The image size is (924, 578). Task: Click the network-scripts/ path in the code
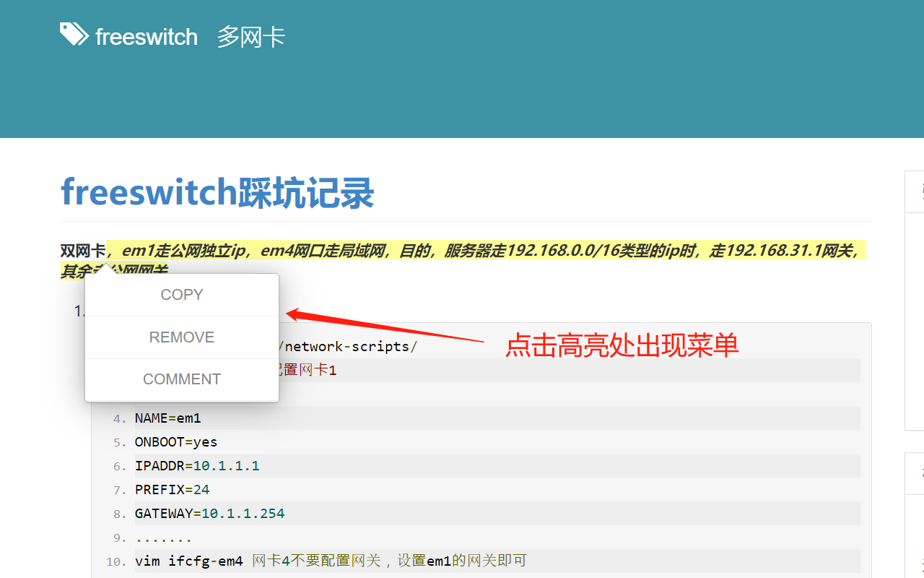[x=347, y=346]
